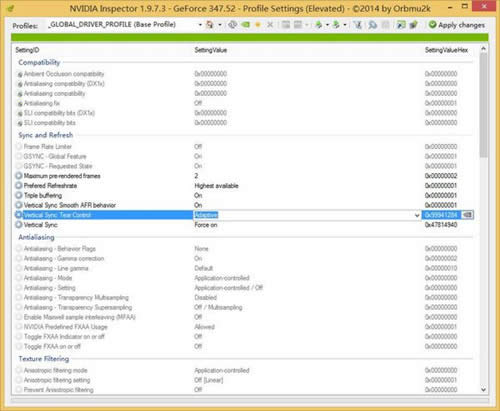Click the green NVIDIA logo toolbar icon

(246, 25)
